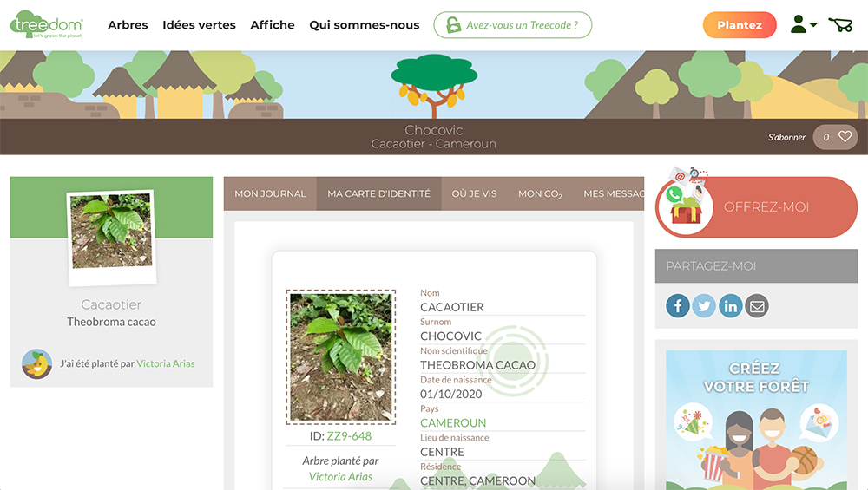868x490 pixels.
Task: Switch to Mon Journal tab
Action: [x=270, y=193]
